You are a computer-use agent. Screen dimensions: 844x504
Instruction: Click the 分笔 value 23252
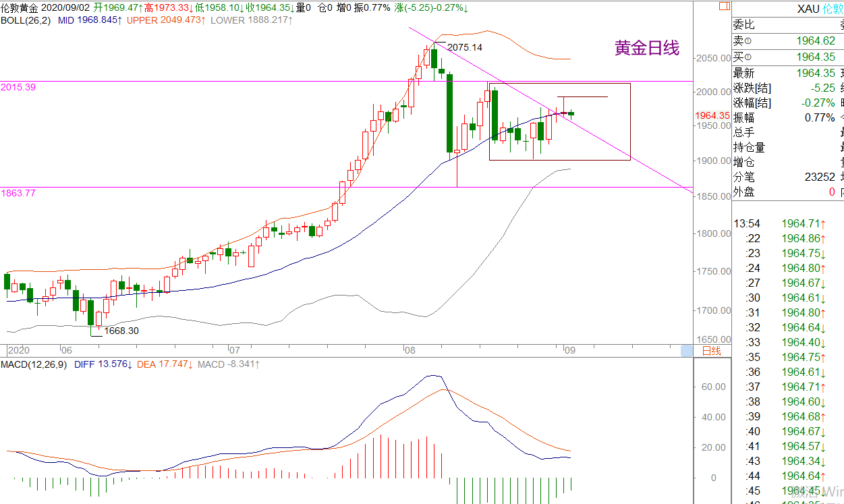click(820, 177)
